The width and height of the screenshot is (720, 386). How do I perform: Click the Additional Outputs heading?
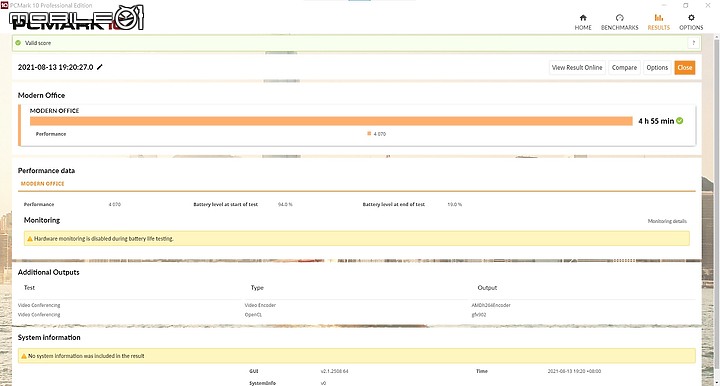(x=49, y=272)
